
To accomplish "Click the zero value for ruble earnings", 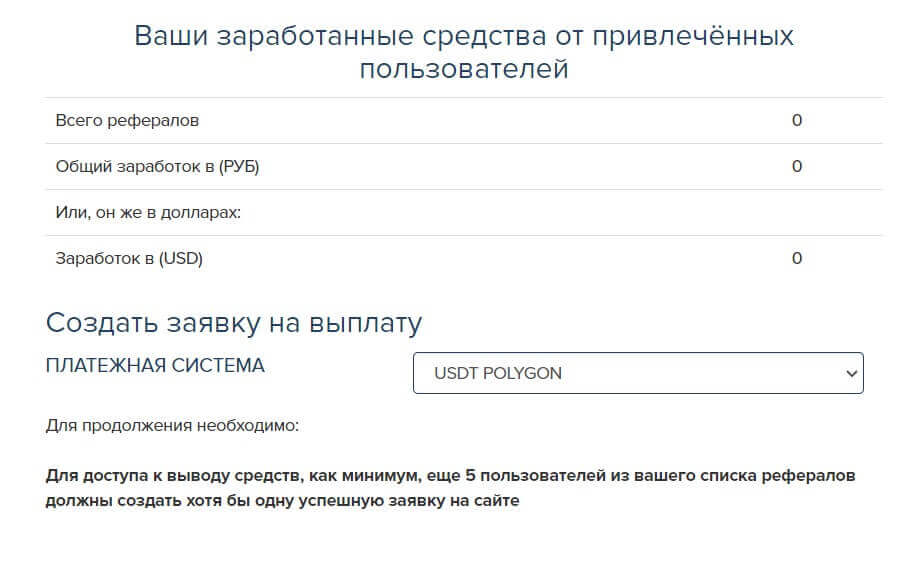I will 797,166.
